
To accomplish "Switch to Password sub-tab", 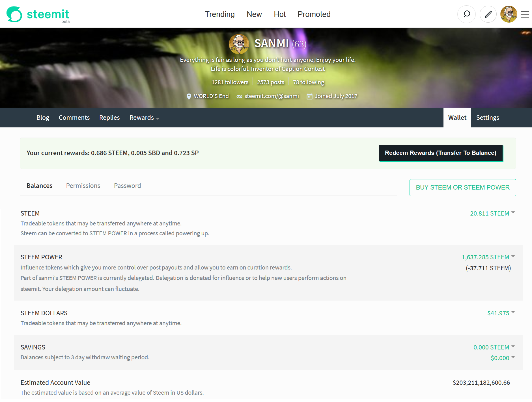I will coord(127,186).
